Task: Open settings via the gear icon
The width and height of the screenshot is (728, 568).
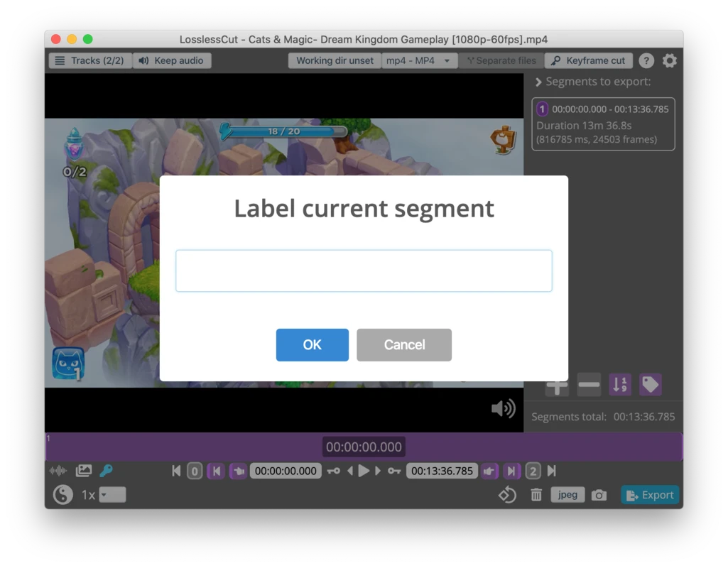Action: (670, 61)
